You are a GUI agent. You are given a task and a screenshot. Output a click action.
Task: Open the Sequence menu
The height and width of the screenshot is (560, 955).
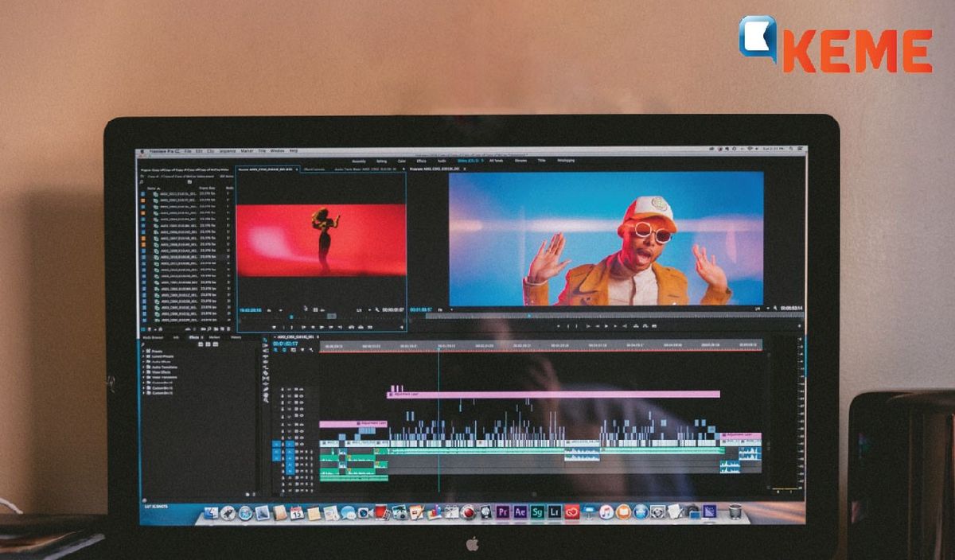(227, 151)
